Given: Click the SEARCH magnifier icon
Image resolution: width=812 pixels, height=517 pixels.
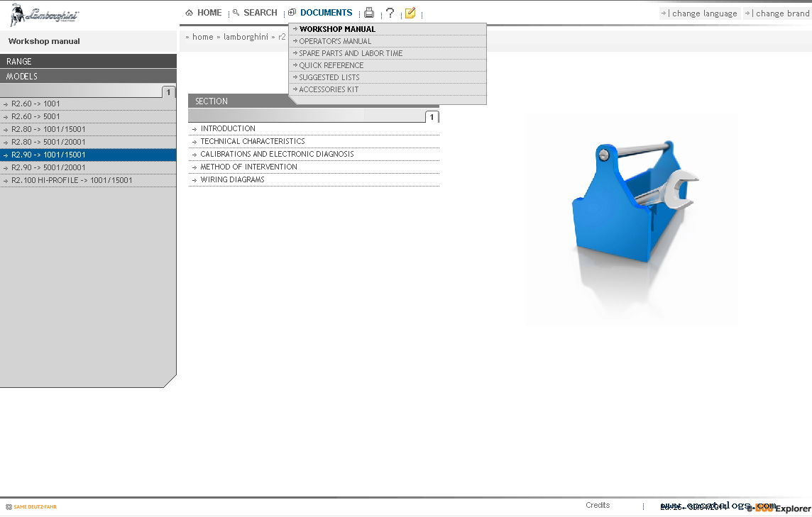Looking at the screenshot, I should tap(236, 13).
